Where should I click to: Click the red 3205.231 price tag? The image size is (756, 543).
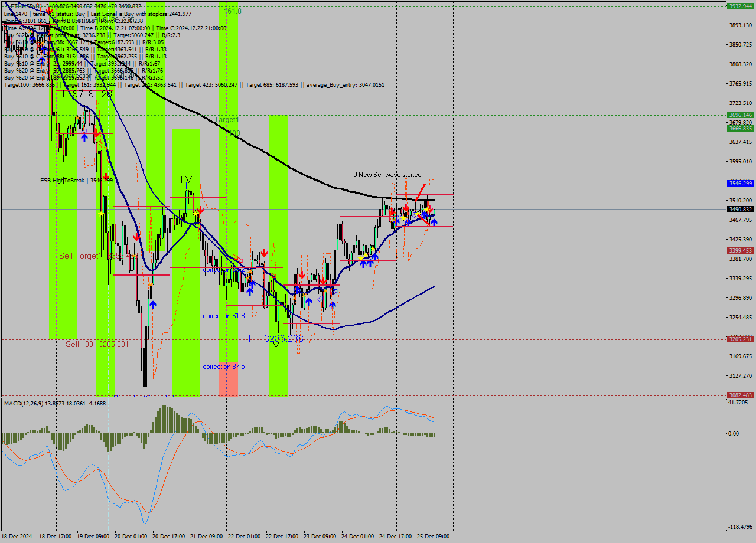(741, 339)
